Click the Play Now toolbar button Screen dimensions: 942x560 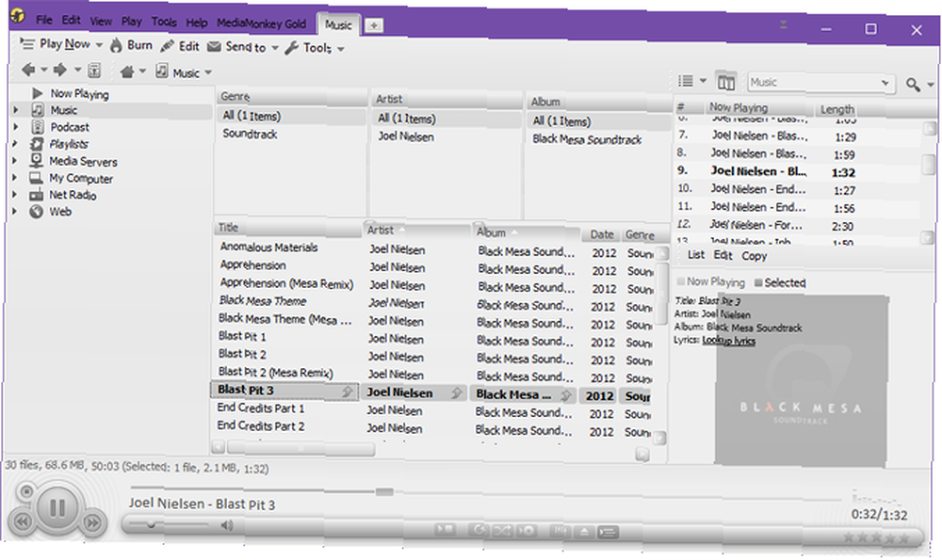point(55,44)
